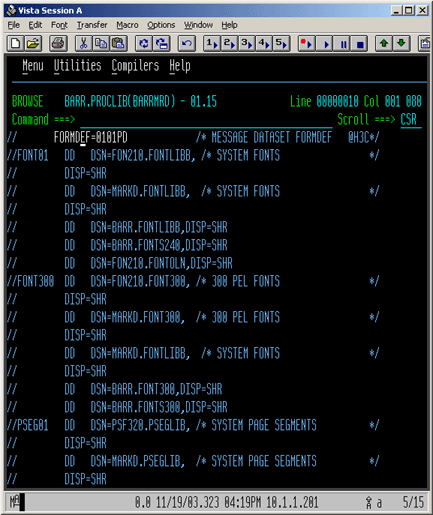Open the Window menu
Screen dimensions: 433x515
[199, 25]
